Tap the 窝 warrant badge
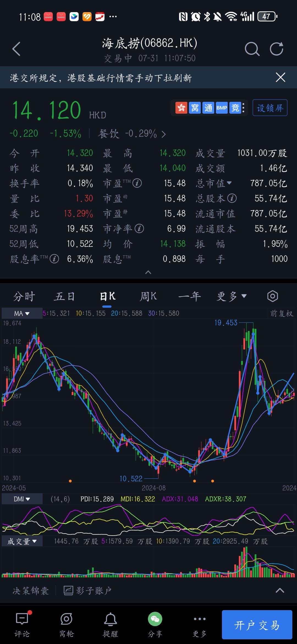Screen dimensions: 297x644 (x=195, y=108)
